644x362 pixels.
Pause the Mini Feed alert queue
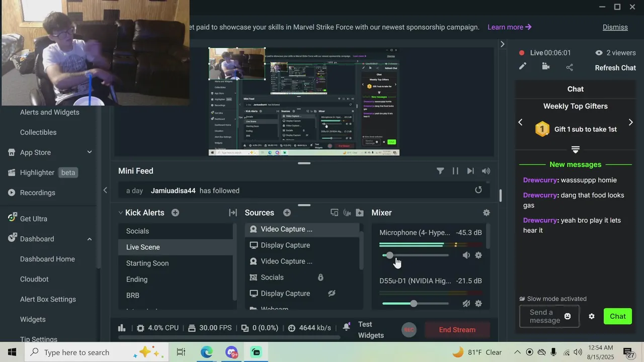click(455, 171)
